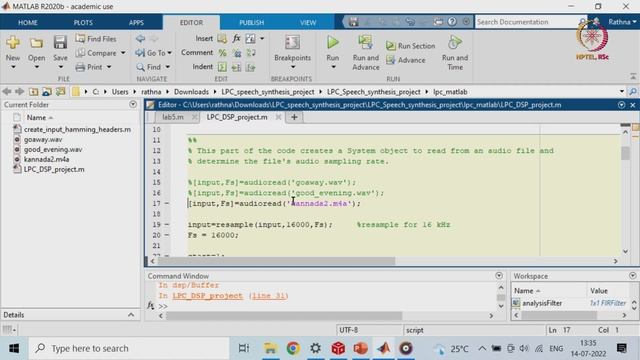Navigate back with the left arrow in Navigate group

(140, 38)
